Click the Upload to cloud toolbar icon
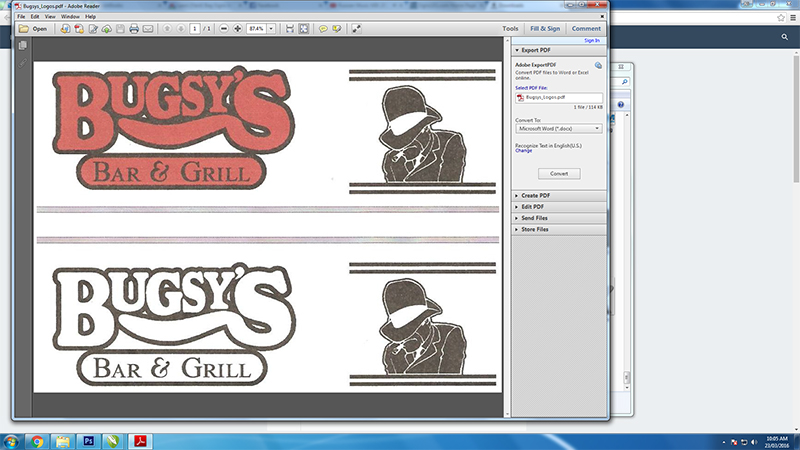The height and width of the screenshot is (450, 800). click(107, 29)
